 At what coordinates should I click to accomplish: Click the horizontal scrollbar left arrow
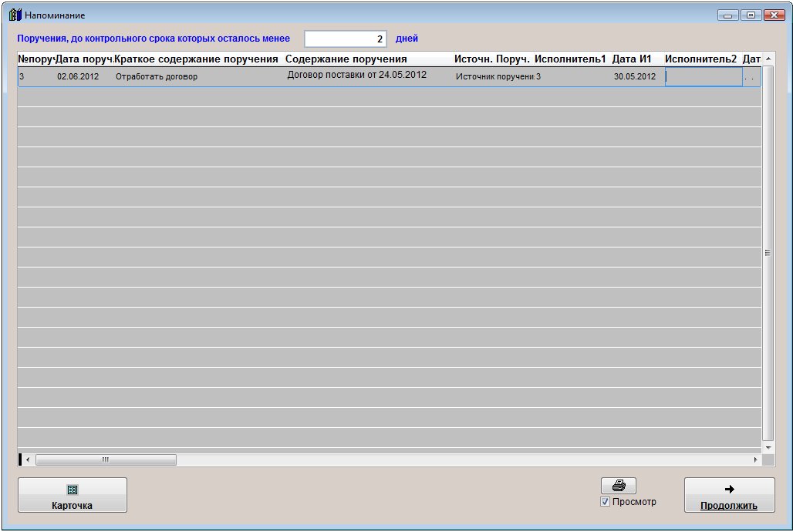(28, 460)
